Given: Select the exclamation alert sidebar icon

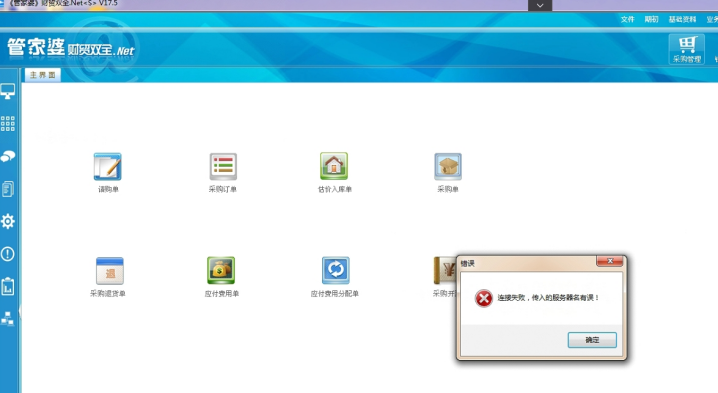Looking at the screenshot, I should (8, 254).
